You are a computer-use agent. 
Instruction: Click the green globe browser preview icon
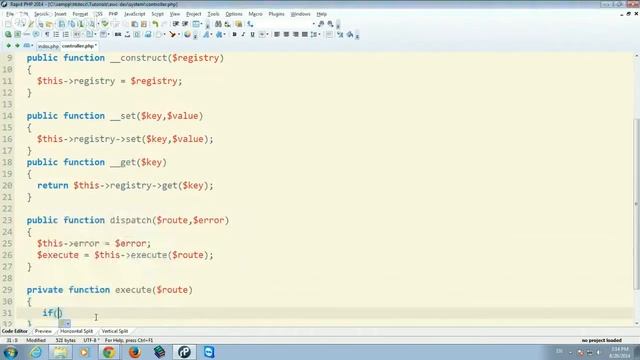point(8,35)
